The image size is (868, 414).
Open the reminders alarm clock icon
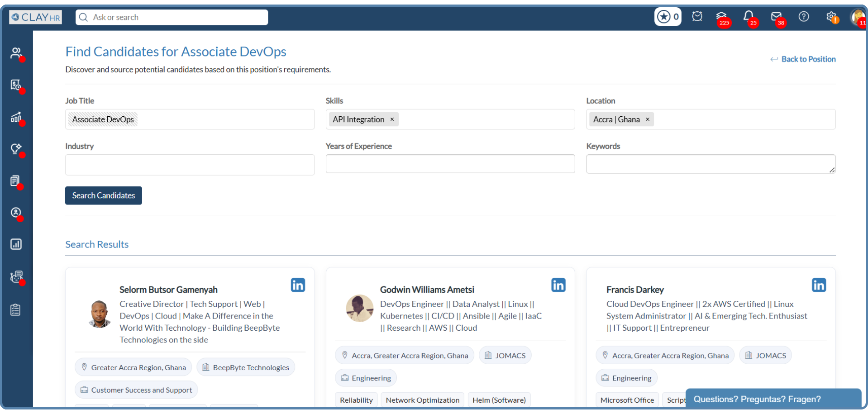pos(697,17)
